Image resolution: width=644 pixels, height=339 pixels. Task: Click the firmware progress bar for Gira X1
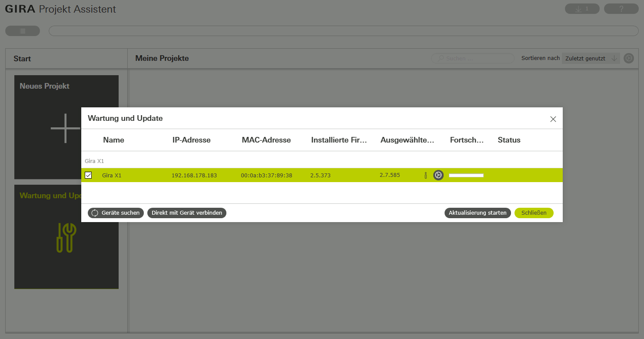[x=466, y=176]
